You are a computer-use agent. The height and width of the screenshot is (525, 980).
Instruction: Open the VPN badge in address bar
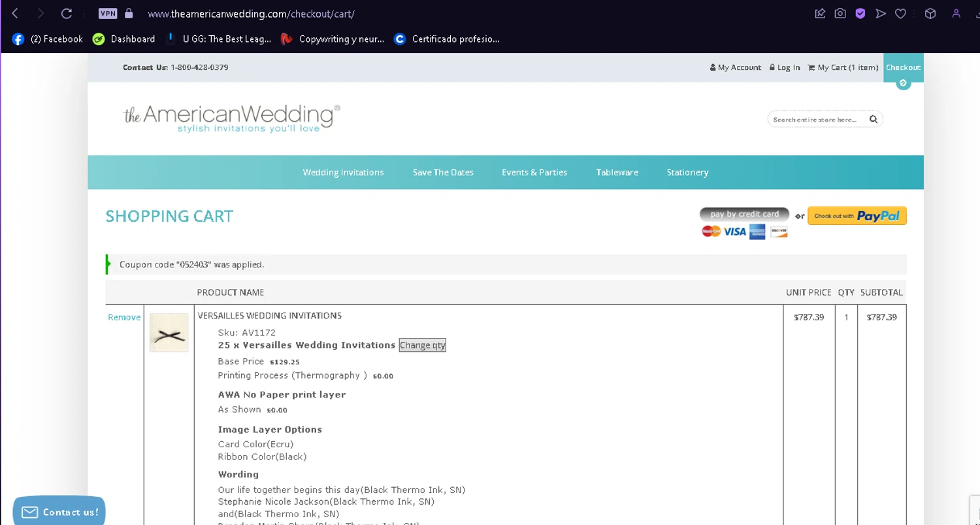[108, 13]
